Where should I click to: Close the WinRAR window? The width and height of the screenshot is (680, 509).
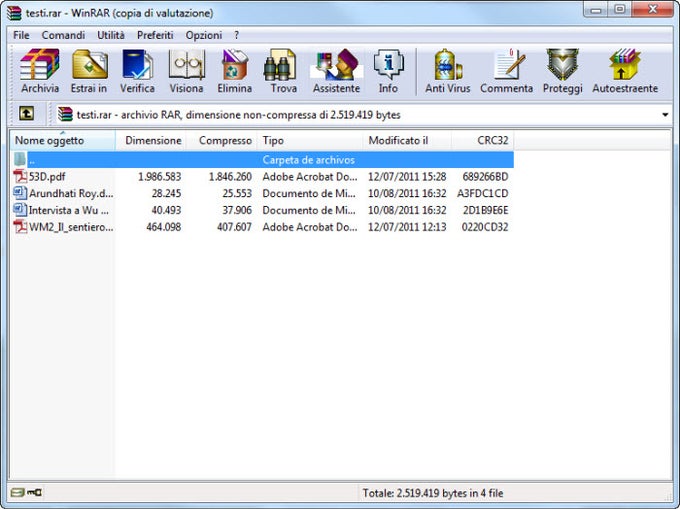click(653, 10)
